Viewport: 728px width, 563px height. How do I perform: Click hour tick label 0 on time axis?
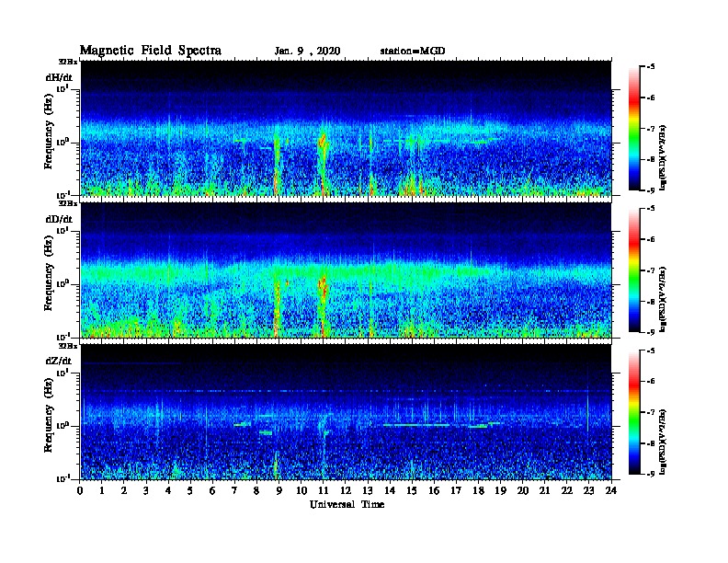click(x=80, y=490)
